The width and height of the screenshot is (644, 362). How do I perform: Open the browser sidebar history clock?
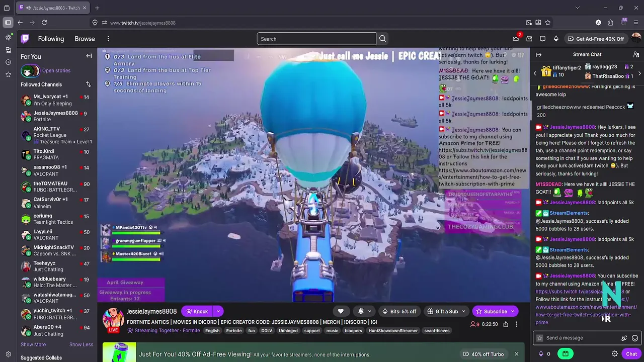point(8,62)
